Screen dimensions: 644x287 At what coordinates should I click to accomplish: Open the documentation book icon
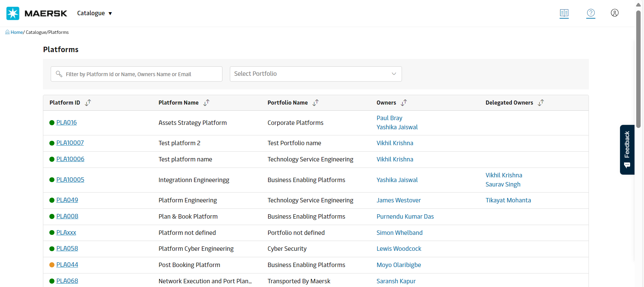coord(564,13)
